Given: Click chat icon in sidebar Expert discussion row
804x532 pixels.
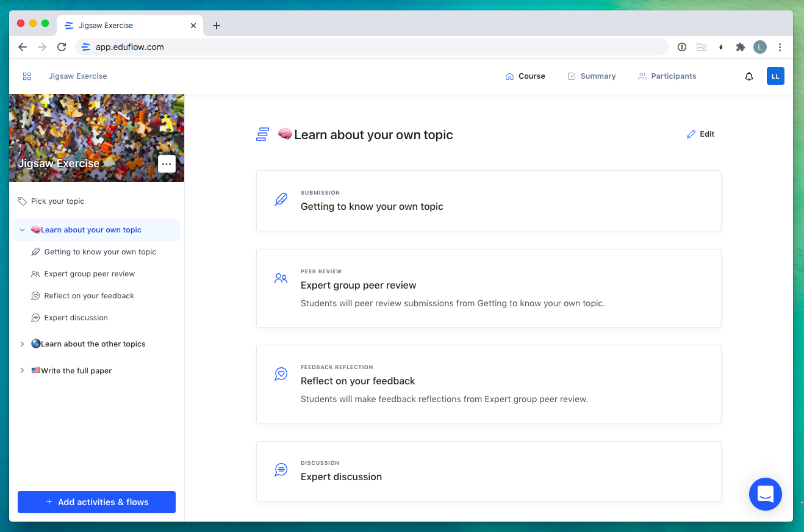Looking at the screenshot, I should [35, 318].
